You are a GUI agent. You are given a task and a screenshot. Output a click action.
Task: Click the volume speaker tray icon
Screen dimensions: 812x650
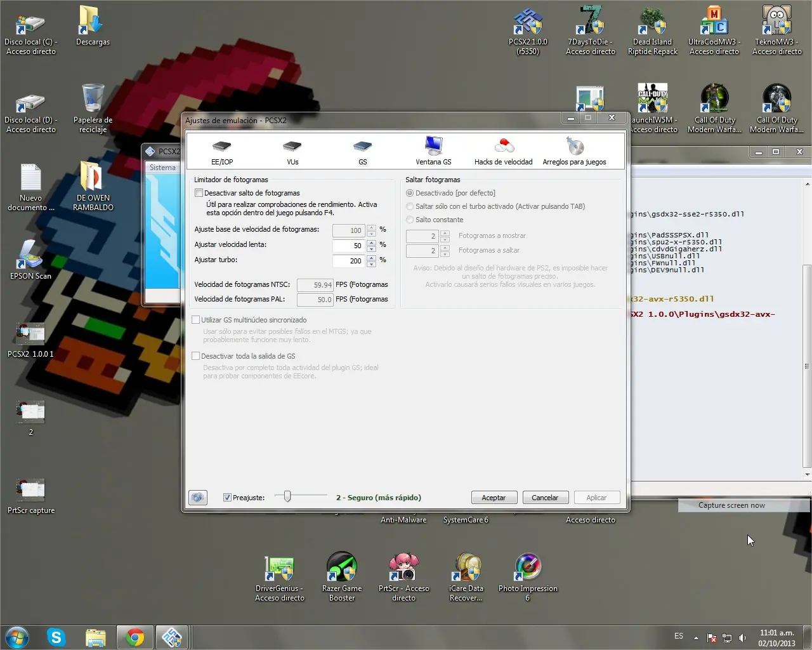click(743, 637)
